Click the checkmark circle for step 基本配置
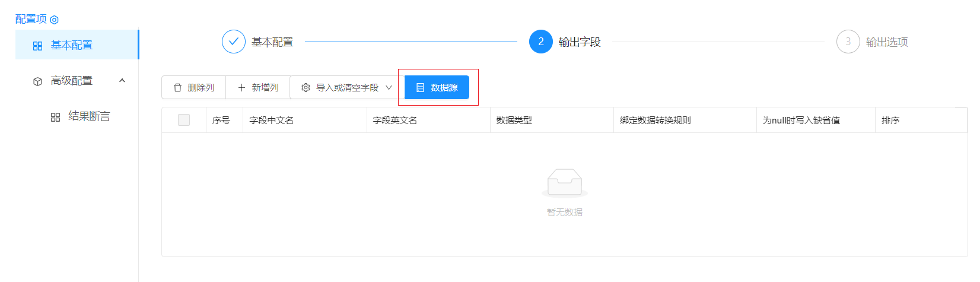This screenshot has height=282, width=980. point(234,42)
